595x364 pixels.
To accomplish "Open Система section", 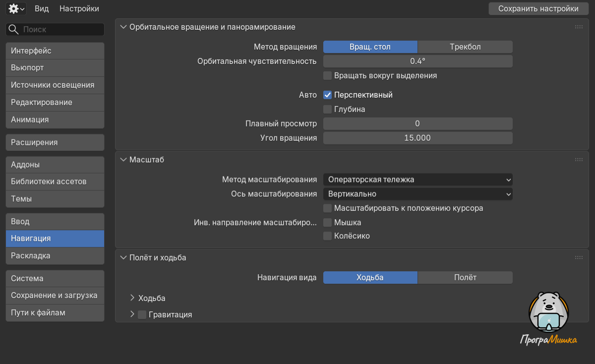I will click(x=55, y=278).
